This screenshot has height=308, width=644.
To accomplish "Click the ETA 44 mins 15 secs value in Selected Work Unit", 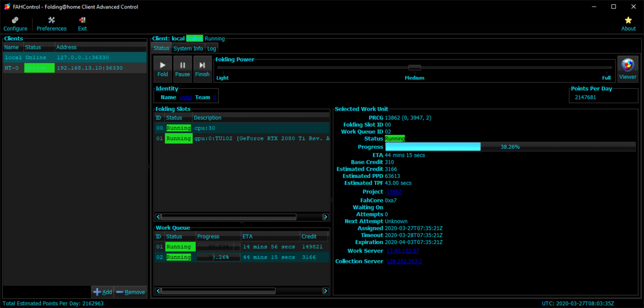I will 405,155.
